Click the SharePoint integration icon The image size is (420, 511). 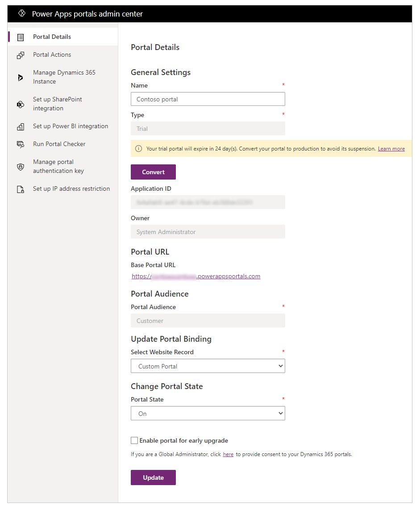pyautogui.click(x=21, y=104)
